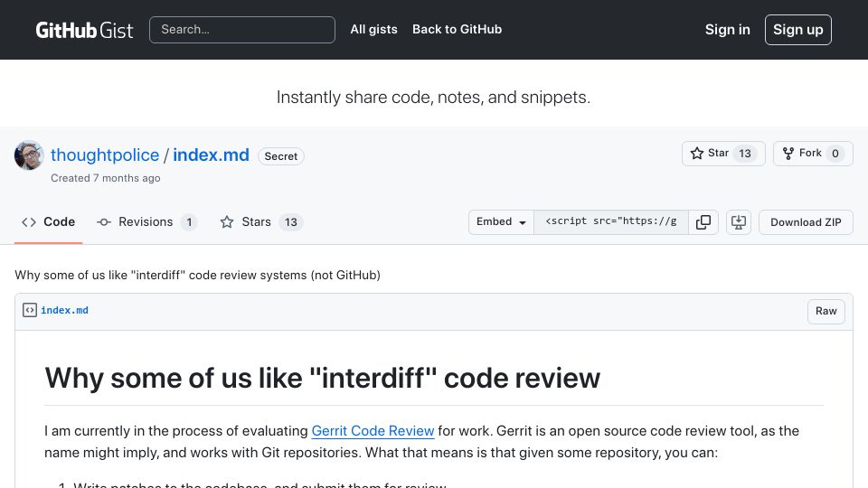868x488 pixels.
Task: Click the gist description about interdiff systems
Action: 198,275
